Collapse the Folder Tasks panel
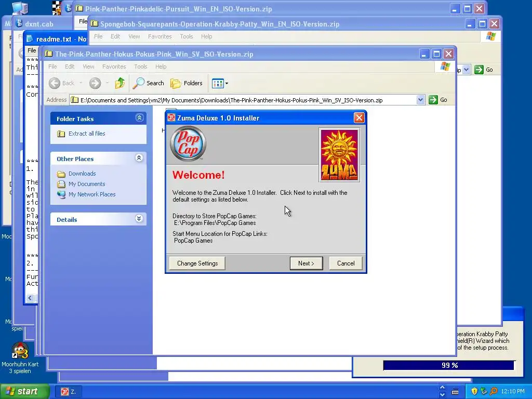Image resolution: width=532 pixels, height=399 pixels. pos(139,118)
